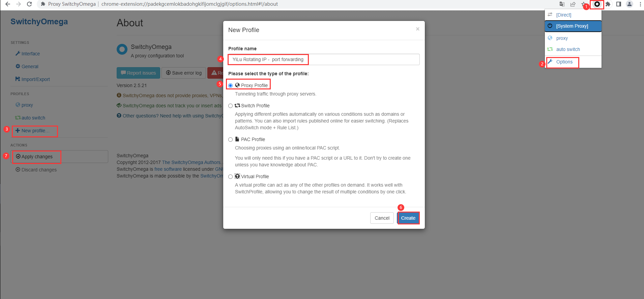Click the wrench icon beside Interface
This screenshot has height=299, width=644.
[x=18, y=53]
